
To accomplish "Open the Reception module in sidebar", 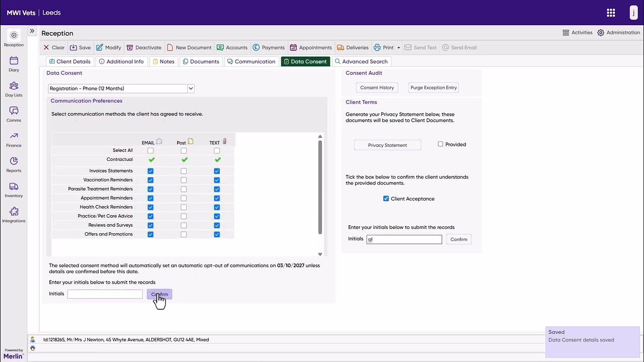I will click(14, 39).
